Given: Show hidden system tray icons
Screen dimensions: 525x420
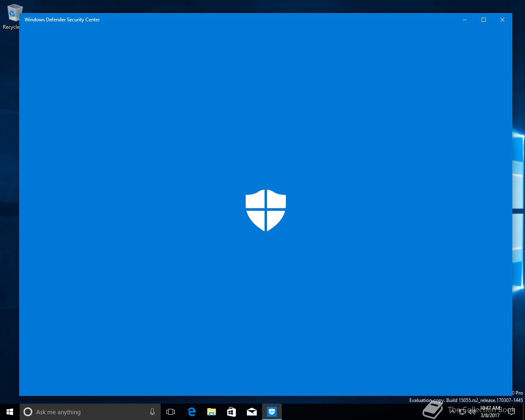Looking at the screenshot, I should (x=453, y=412).
